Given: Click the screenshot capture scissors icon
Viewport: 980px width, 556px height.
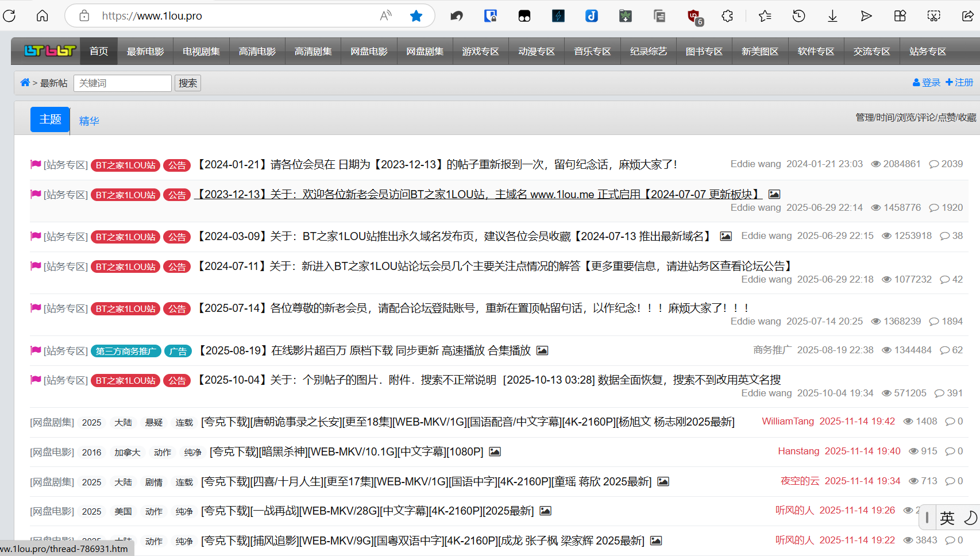Looking at the screenshot, I should (x=934, y=16).
